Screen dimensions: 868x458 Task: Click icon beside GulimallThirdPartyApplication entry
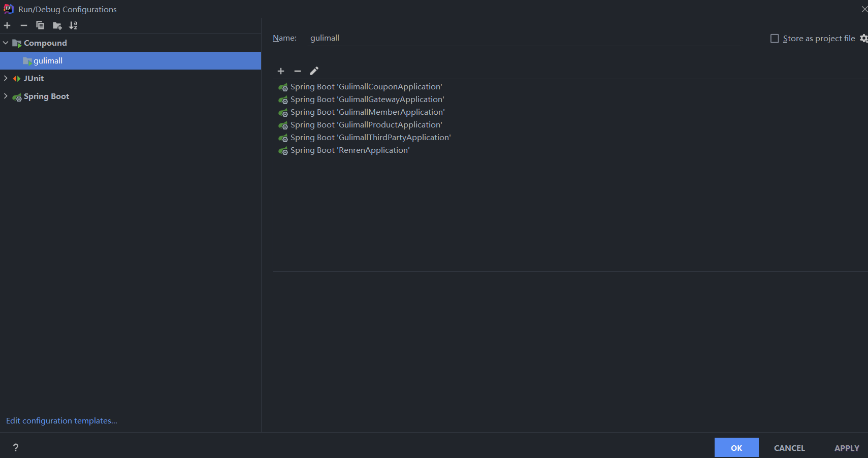click(x=283, y=138)
